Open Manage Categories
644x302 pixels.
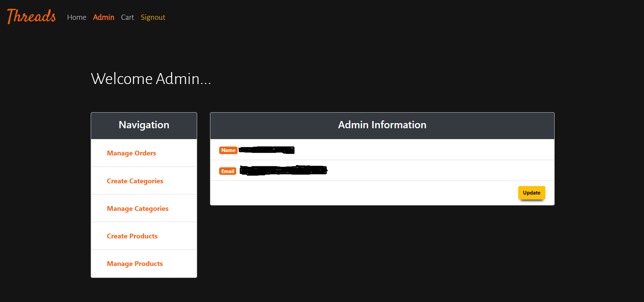click(x=137, y=208)
